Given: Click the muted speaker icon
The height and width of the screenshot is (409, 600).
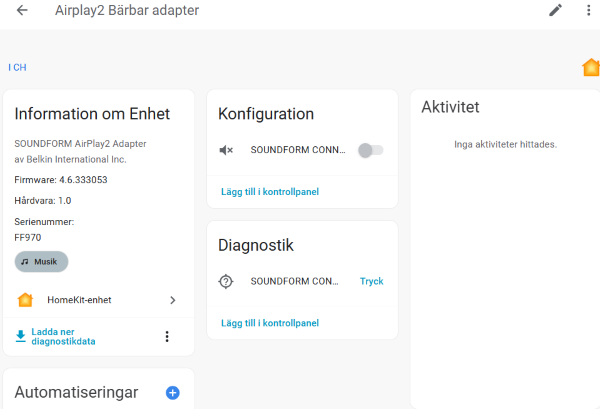Looking at the screenshot, I should pos(226,150).
